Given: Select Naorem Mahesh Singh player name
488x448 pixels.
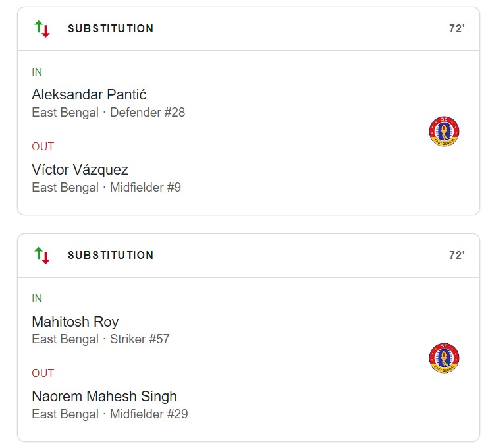Looking at the screenshot, I should pos(104,397).
